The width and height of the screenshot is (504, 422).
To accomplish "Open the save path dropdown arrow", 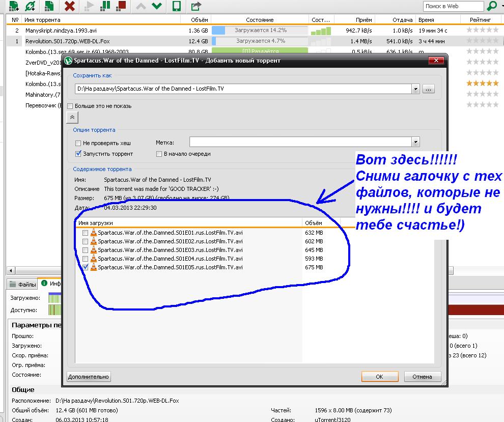I will pos(416,89).
